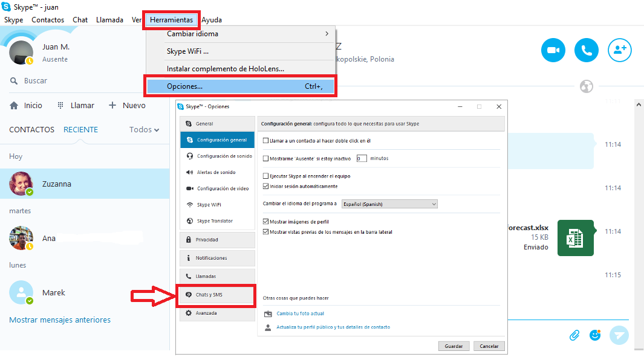Screen dimensions: 644x360
Task: Click Actualiza tu perfil público link
Action: point(333,327)
